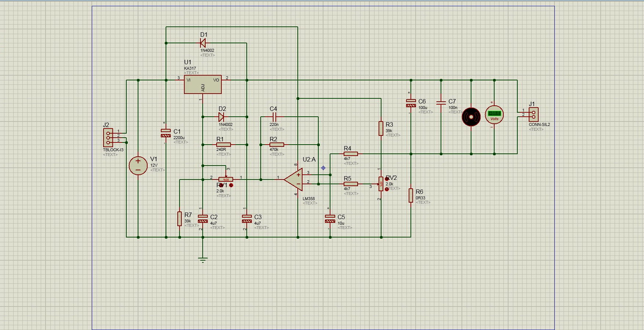Click the 2200u value text
644x330 pixels.
(x=179, y=138)
